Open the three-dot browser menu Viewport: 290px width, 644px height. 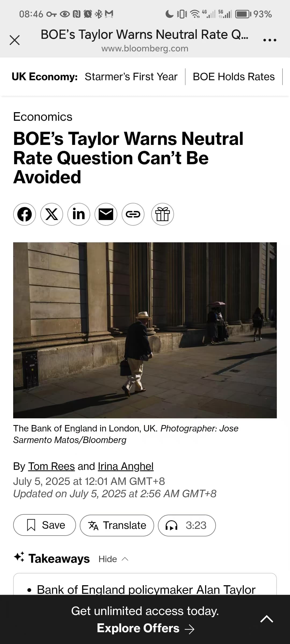[x=270, y=40]
